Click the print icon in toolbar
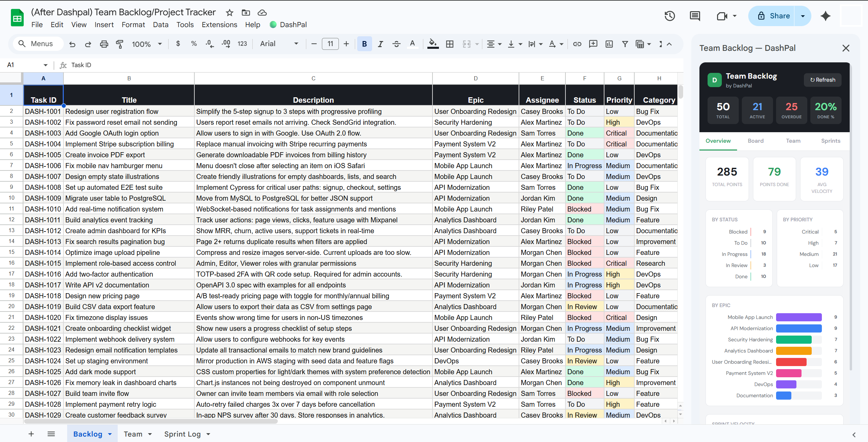This screenshot has height=442, width=868. 104,44
